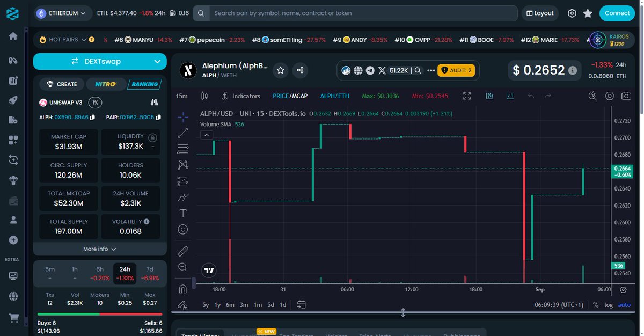
Task: Select the ruler measure tool
Action: pyautogui.click(x=182, y=250)
